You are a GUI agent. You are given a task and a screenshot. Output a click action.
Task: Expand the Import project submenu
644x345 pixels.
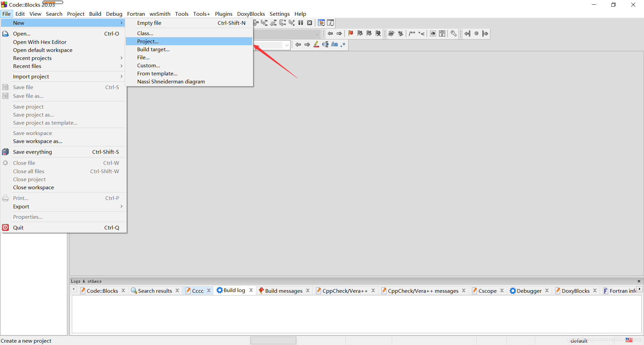coord(64,76)
